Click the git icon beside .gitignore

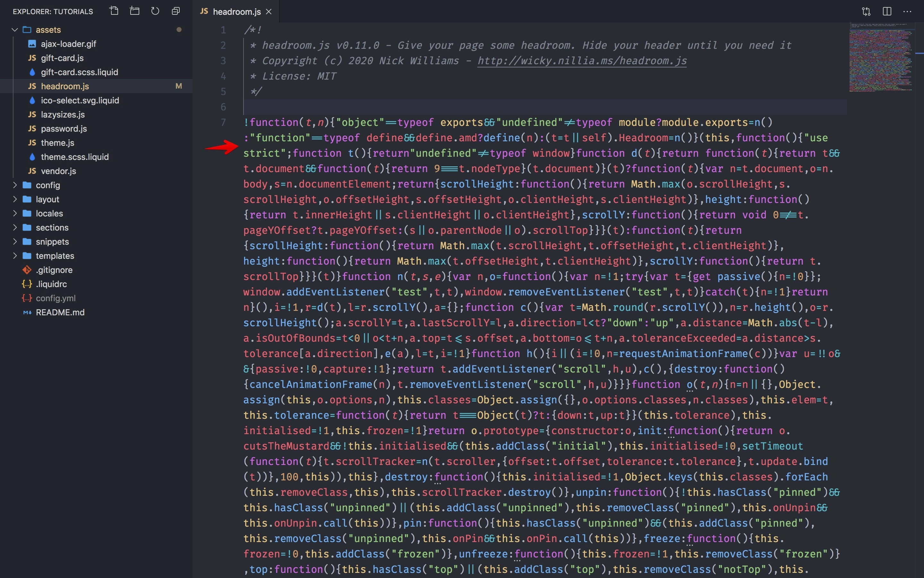pos(27,270)
